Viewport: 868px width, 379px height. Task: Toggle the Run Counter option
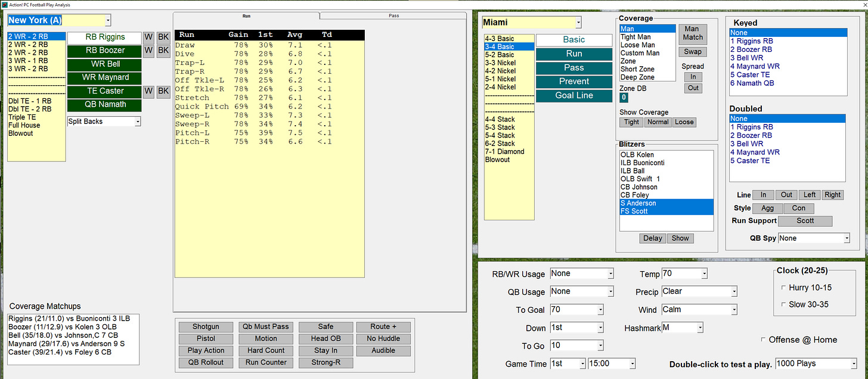[266, 362]
